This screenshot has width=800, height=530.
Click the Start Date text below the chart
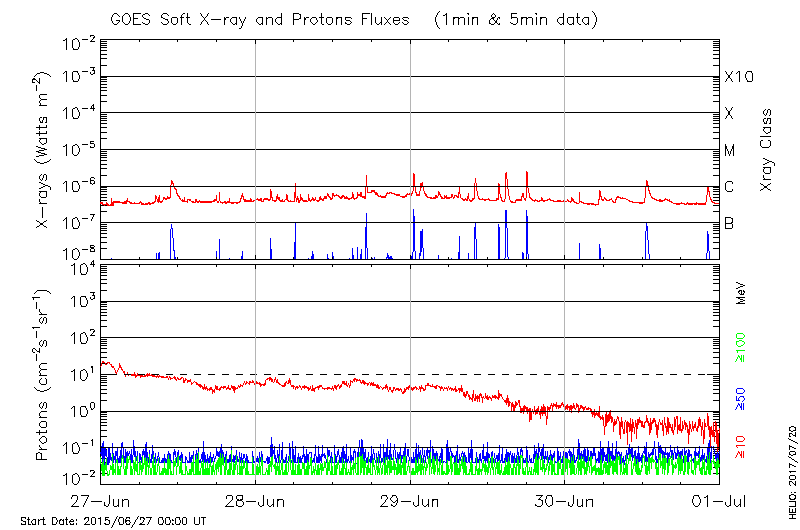[113, 521]
